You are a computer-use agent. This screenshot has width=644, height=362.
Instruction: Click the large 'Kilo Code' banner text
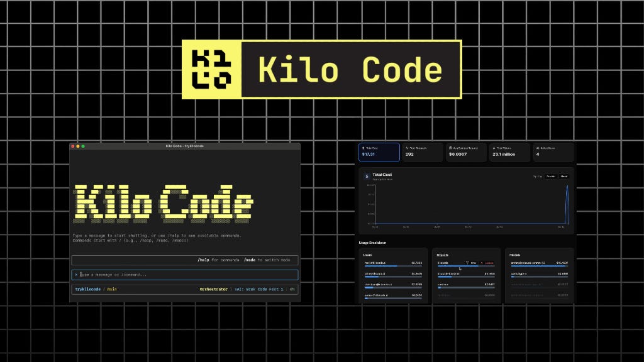point(350,69)
